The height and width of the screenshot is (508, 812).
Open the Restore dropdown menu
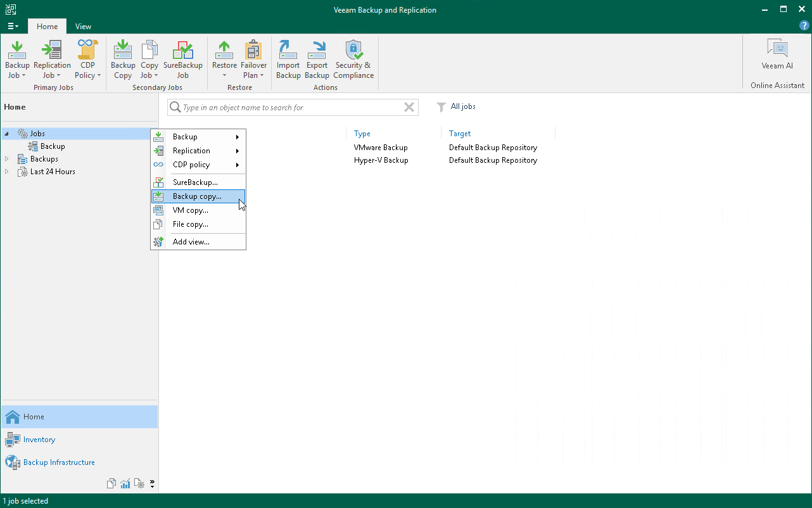[224, 57]
